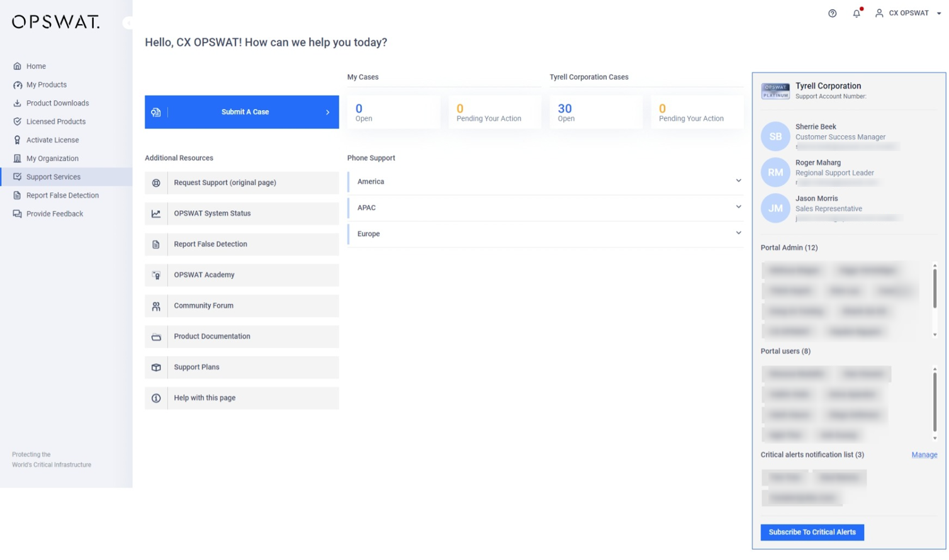The height and width of the screenshot is (560, 949).
Task: Click the Home house icon
Action: pyautogui.click(x=17, y=66)
